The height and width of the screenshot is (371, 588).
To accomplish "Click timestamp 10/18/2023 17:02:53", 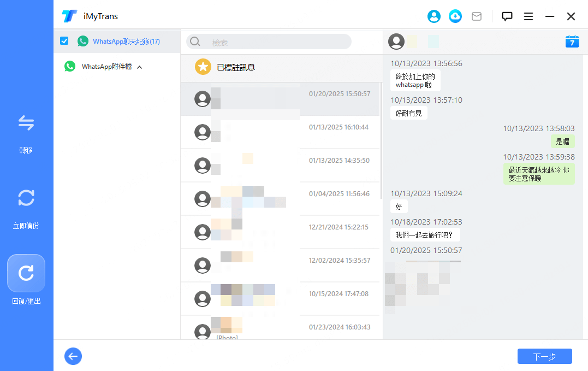I will click(426, 222).
